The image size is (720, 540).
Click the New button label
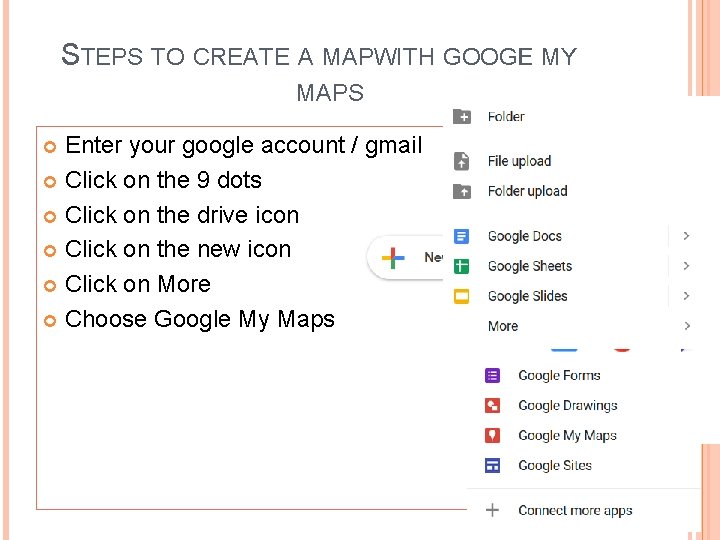pyautogui.click(x=433, y=257)
